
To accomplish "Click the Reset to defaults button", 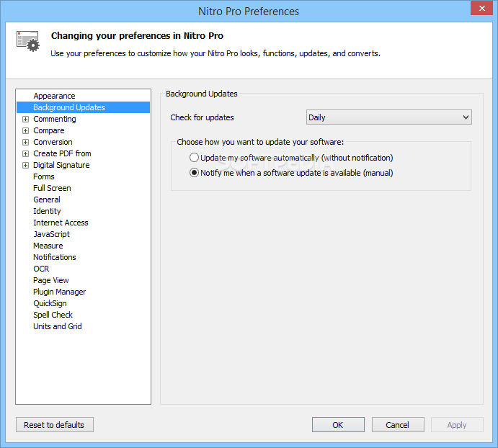I will (x=55, y=425).
